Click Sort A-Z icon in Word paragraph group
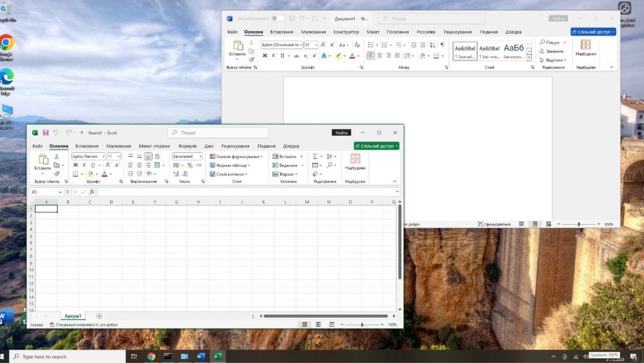 (x=433, y=45)
